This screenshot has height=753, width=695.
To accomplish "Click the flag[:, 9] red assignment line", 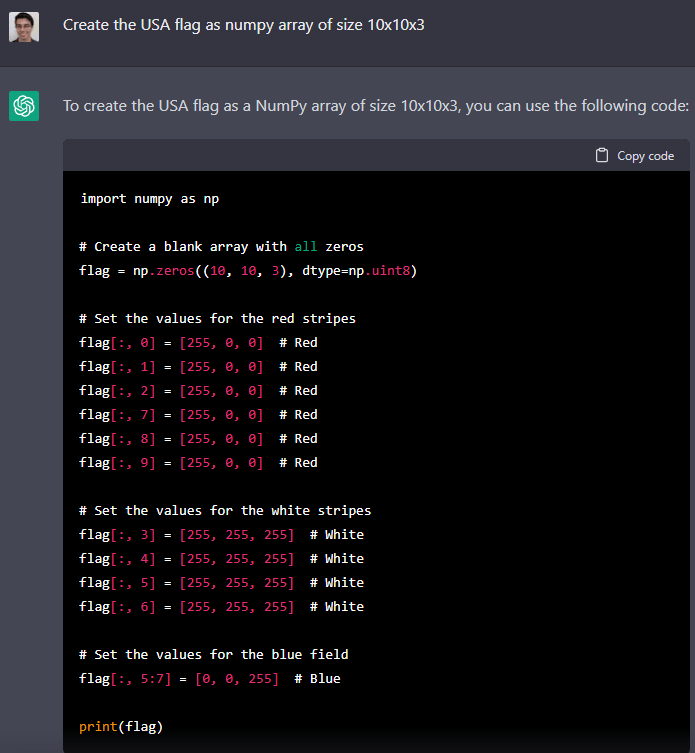I will coord(197,462).
